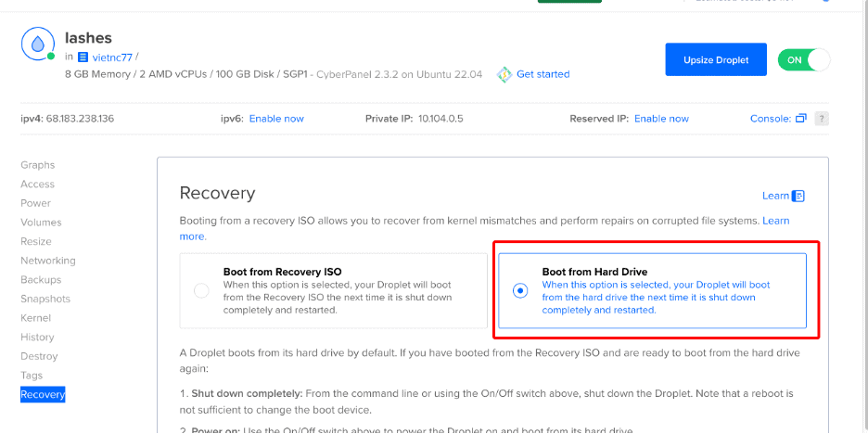The height and width of the screenshot is (434, 868).
Task: Open the Tags sidebar section
Action: coord(32,376)
